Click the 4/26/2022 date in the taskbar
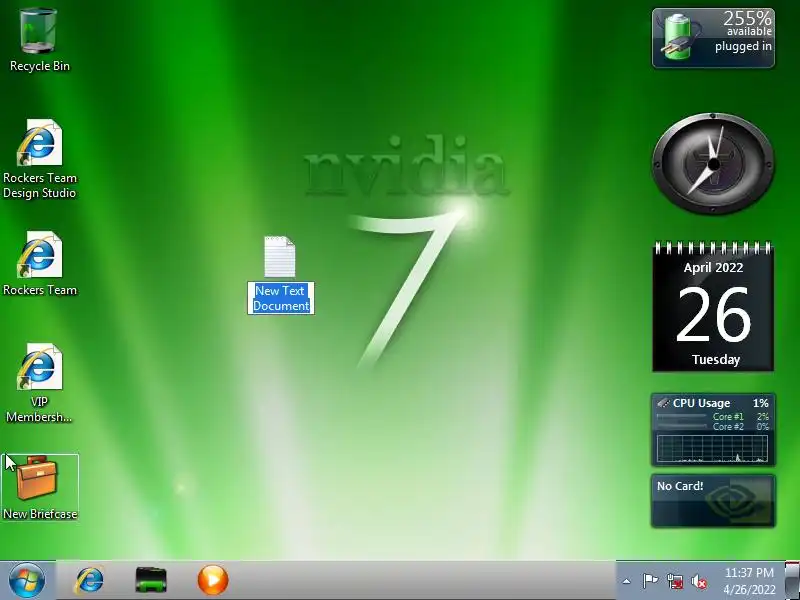The height and width of the screenshot is (600, 800). 749,589
